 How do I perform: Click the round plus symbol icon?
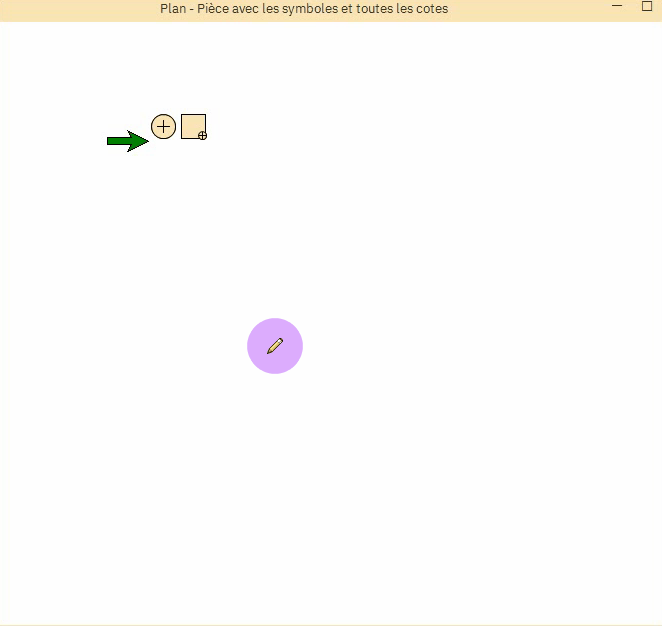click(x=163, y=127)
